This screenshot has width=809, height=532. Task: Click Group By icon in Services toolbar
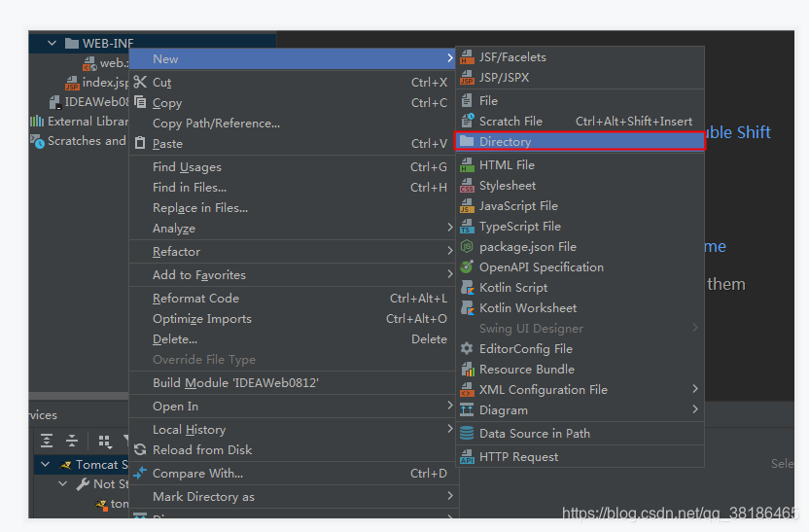(x=105, y=442)
